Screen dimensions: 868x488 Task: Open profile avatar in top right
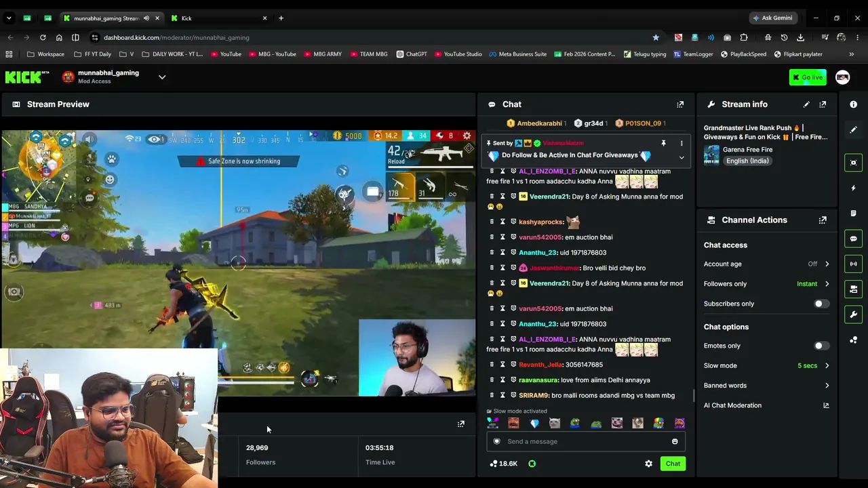point(842,77)
